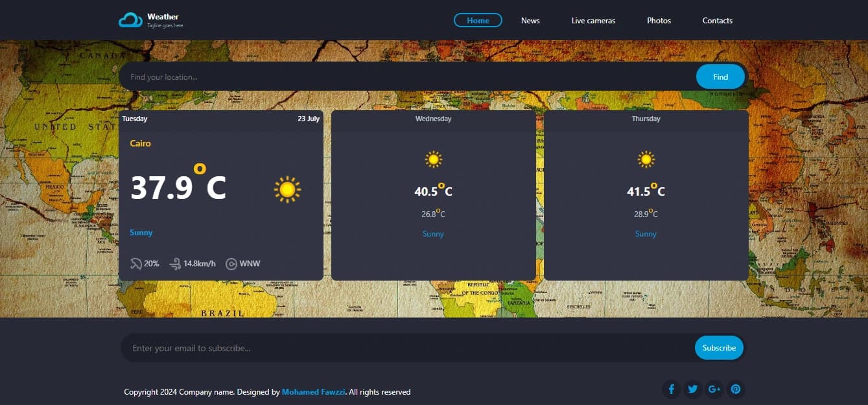
Task: Select the Wednesday forecast card
Action: click(433, 194)
